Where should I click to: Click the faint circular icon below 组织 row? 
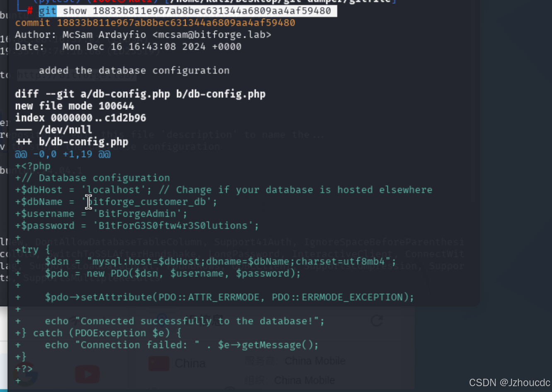pos(229,389)
